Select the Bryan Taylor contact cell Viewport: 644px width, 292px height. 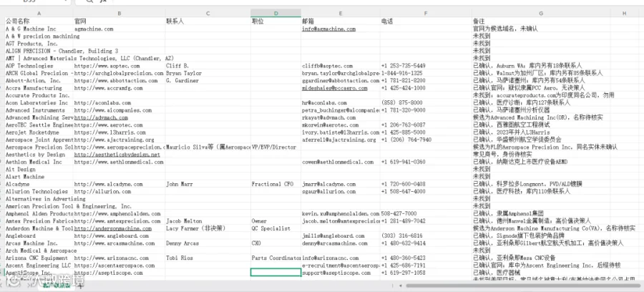pyautogui.click(x=208, y=73)
